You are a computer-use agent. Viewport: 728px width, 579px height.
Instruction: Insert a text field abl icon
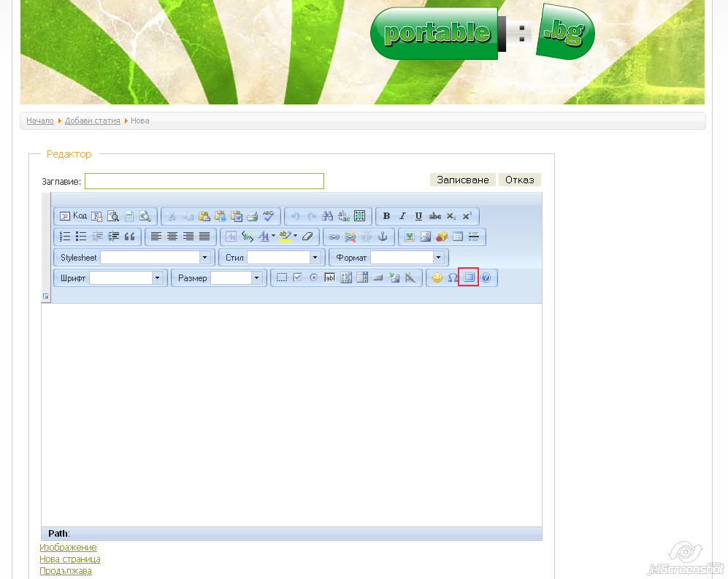[x=329, y=277]
